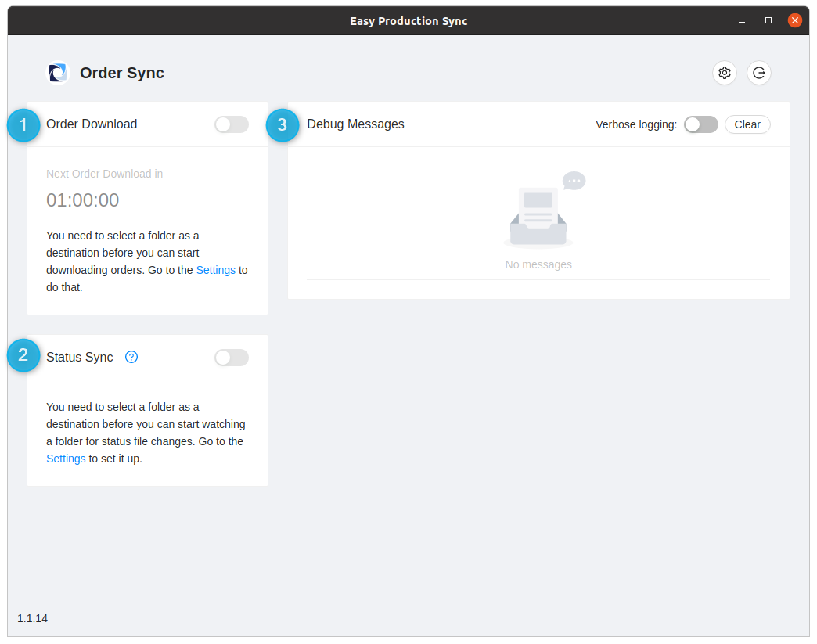Minimize the Easy Production Sync window
817x644 pixels.
(741, 21)
